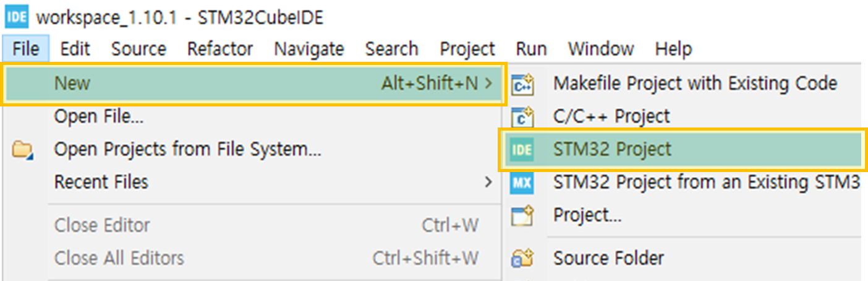Create a new STM32 Project
This screenshot has width=868, height=281.
click(x=683, y=149)
